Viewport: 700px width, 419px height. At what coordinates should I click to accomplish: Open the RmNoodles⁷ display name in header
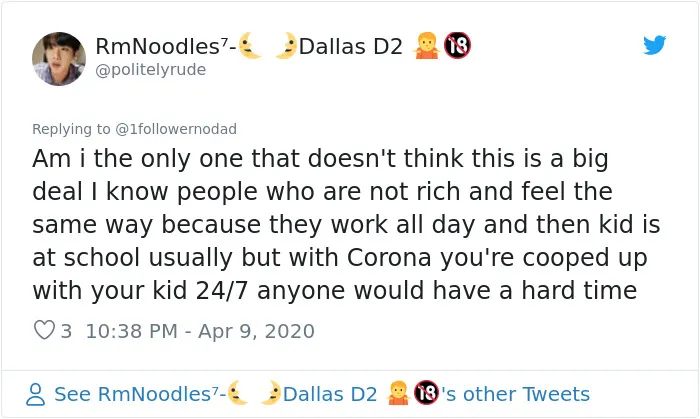pyautogui.click(x=165, y=46)
